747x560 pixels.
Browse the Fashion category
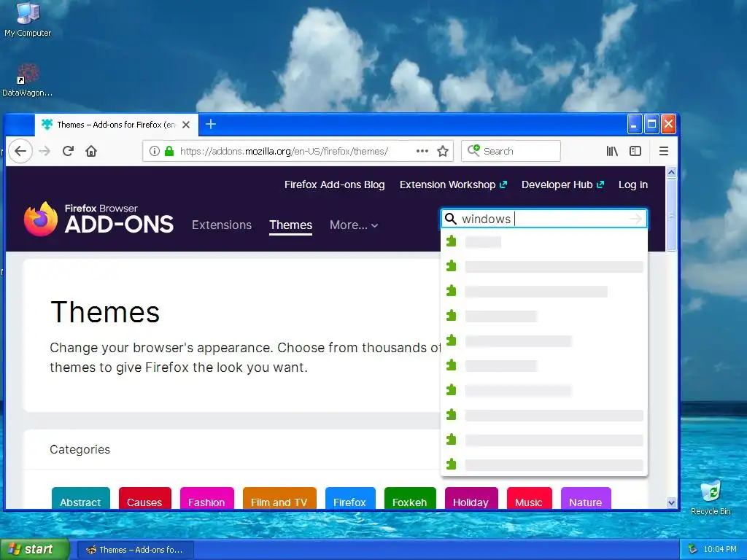pos(206,498)
